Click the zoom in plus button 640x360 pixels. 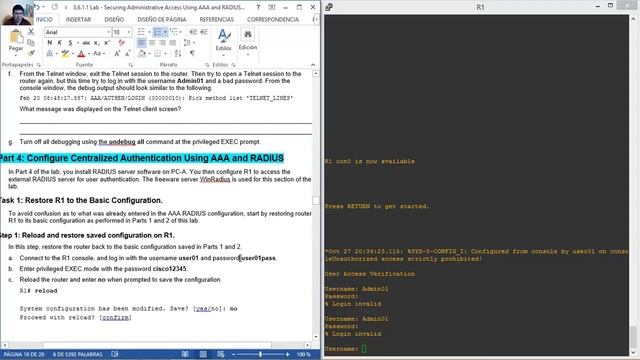287,354
